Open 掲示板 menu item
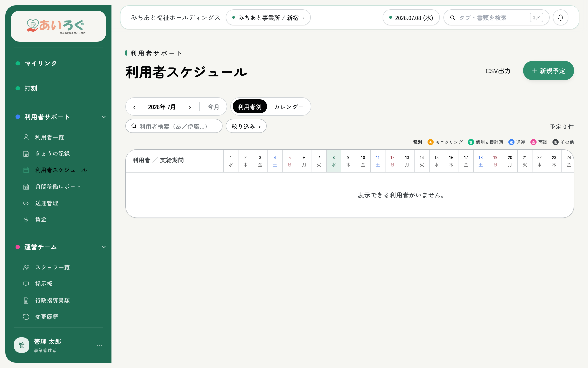The height and width of the screenshot is (368, 588). 44,284
